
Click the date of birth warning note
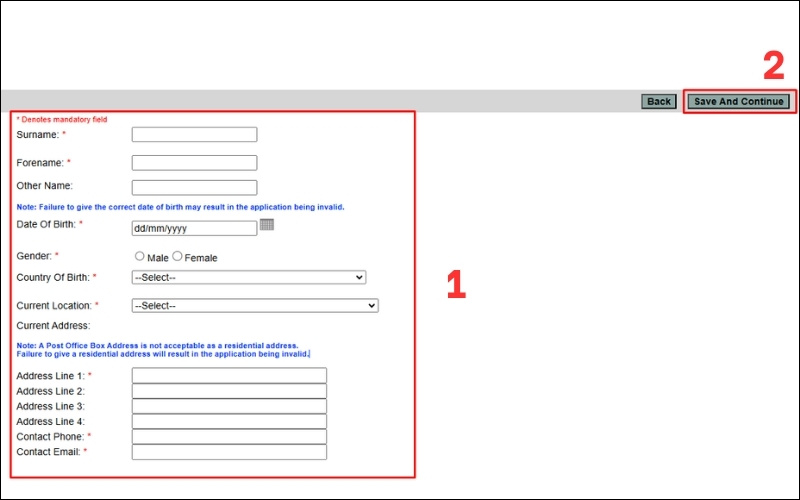click(x=180, y=207)
